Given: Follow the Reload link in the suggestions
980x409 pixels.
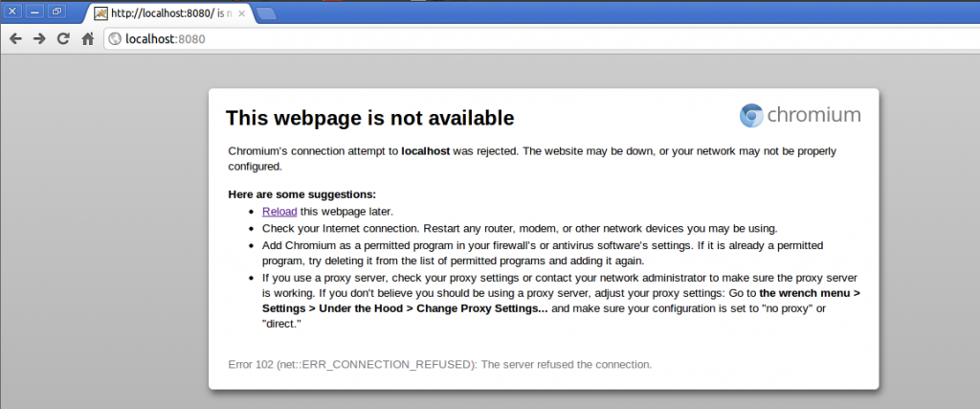Looking at the screenshot, I should [279, 211].
